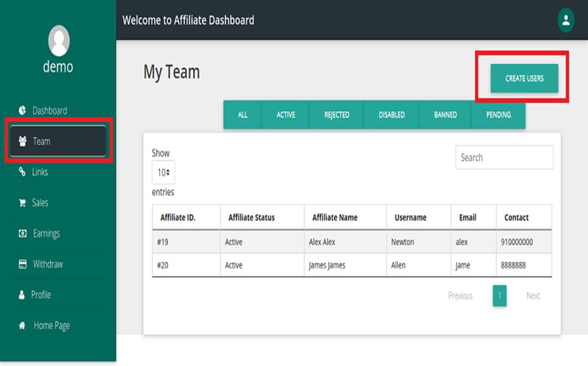
Task: Click the My Team heading
Action: pyautogui.click(x=171, y=72)
